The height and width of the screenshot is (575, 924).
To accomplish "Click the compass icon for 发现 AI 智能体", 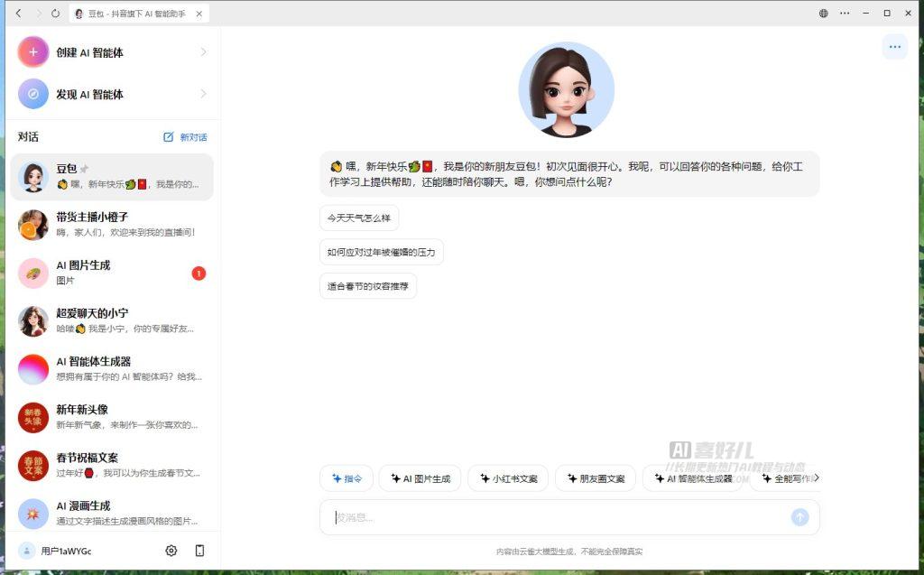I will [x=33, y=94].
